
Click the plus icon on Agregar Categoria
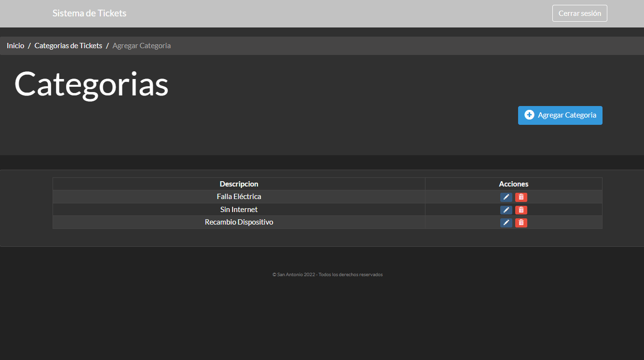529,115
